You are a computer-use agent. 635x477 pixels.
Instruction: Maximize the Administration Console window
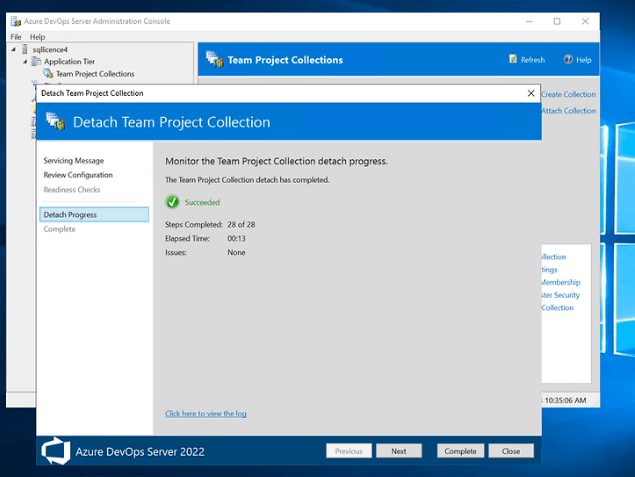click(557, 21)
